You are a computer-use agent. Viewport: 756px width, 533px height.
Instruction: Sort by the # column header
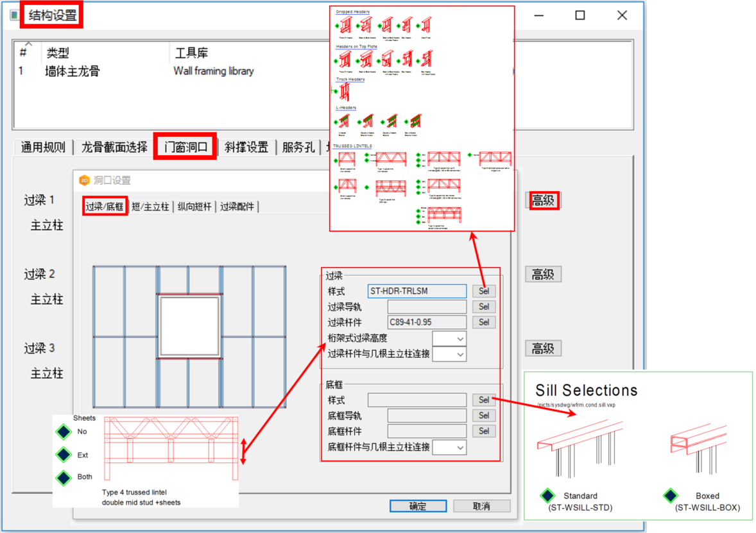coord(23,53)
